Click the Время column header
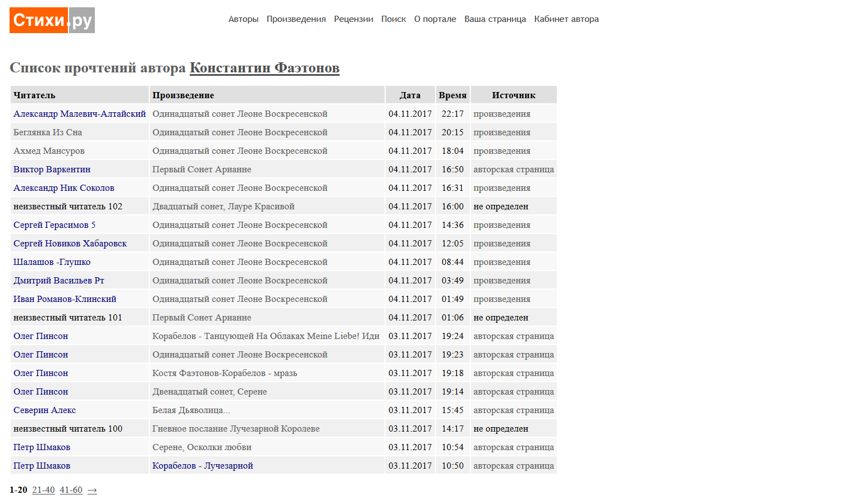 453,95
